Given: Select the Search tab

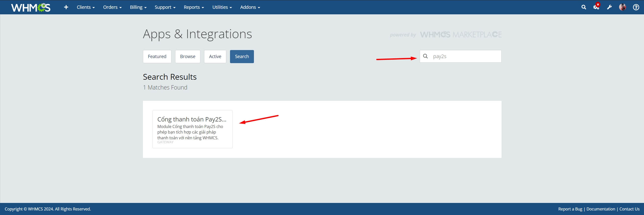Looking at the screenshot, I should [x=242, y=57].
